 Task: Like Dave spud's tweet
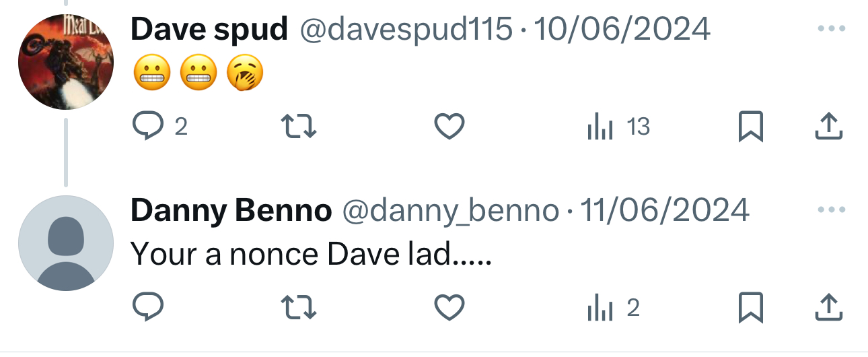pyautogui.click(x=449, y=127)
